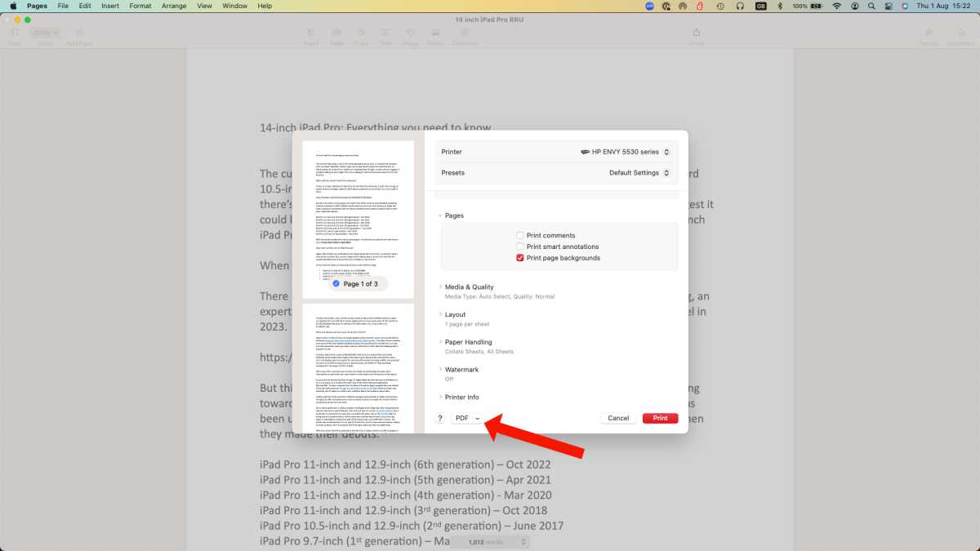This screenshot has width=980, height=551.
Task: Click the Time Machine clock icon
Action: [720, 6]
